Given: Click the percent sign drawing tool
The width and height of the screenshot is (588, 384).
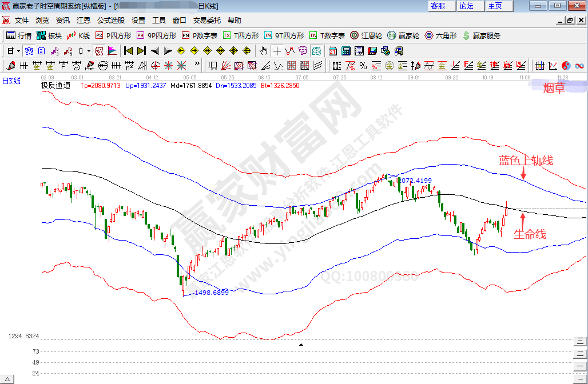Looking at the screenshot, I should [363, 66].
